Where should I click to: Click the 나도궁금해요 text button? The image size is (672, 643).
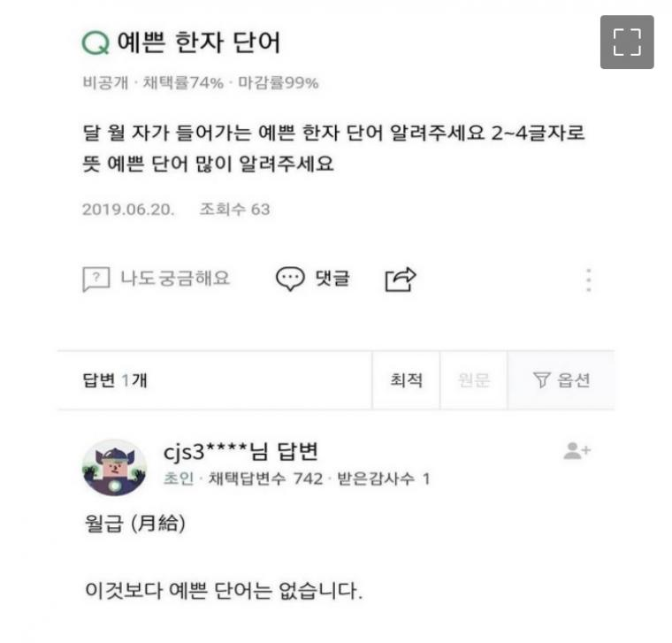pyautogui.click(x=175, y=279)
